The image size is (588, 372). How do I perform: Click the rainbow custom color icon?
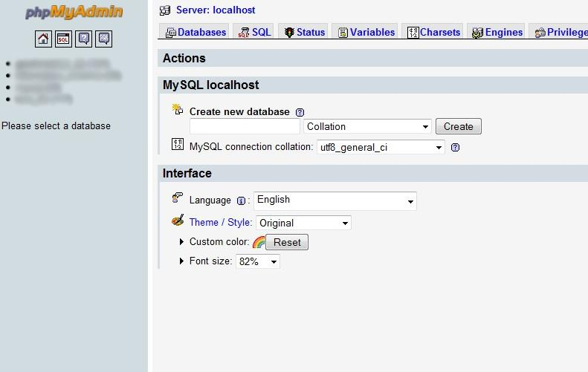pos(259,242)
